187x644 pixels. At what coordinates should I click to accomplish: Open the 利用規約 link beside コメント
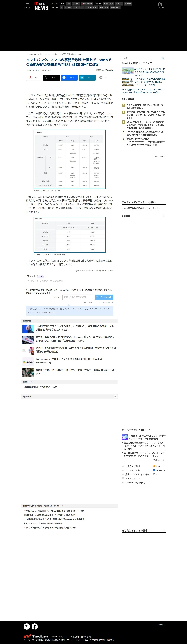coord(40,276)
